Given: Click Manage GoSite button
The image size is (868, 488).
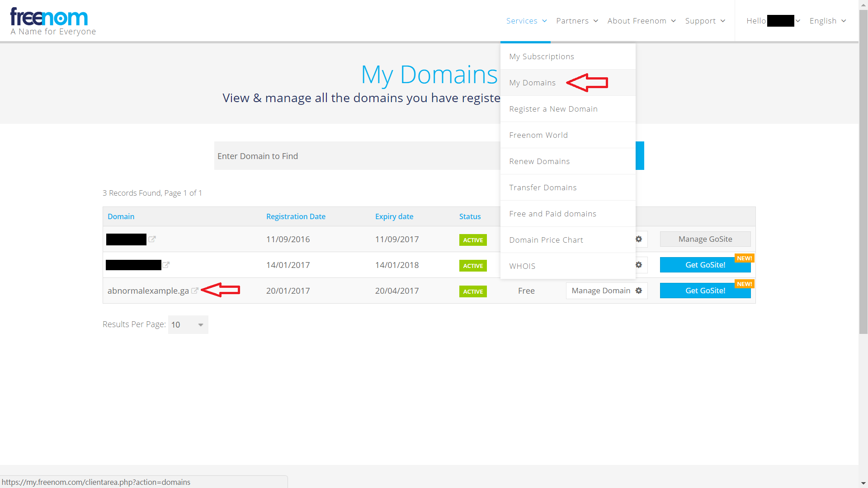Looking at the screenshot, I should pos(705,239).
